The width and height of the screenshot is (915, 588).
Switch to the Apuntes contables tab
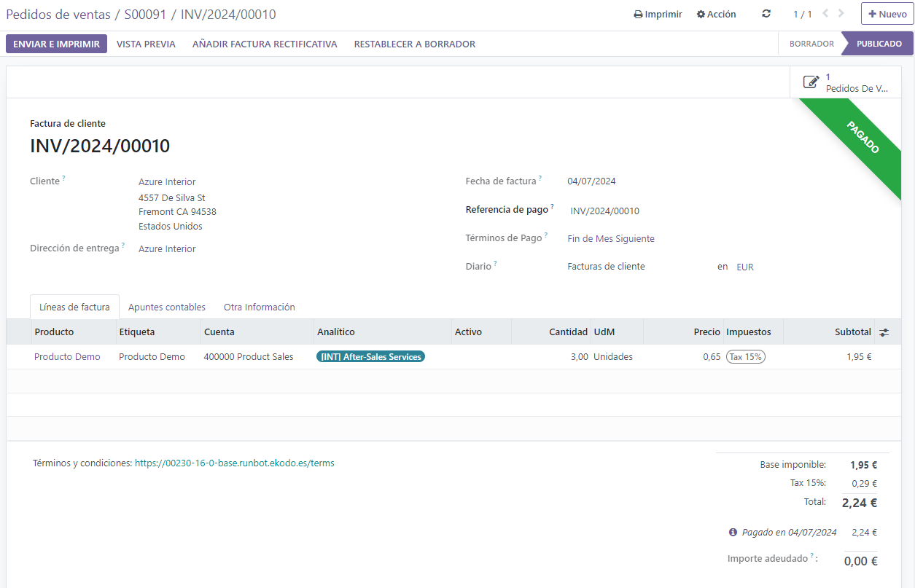[x=167, y=307]
